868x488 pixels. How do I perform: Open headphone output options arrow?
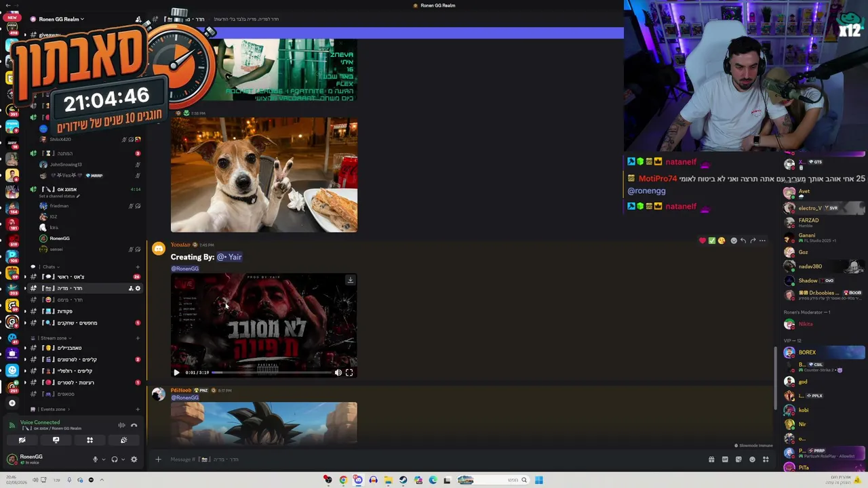point(123,460)
